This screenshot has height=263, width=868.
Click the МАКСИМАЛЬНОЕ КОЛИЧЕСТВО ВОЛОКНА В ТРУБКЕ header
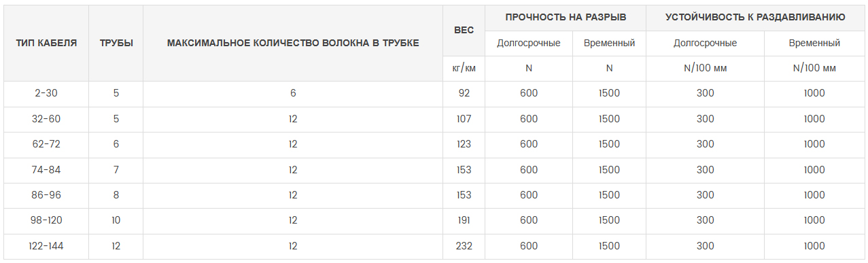point(293,43)
